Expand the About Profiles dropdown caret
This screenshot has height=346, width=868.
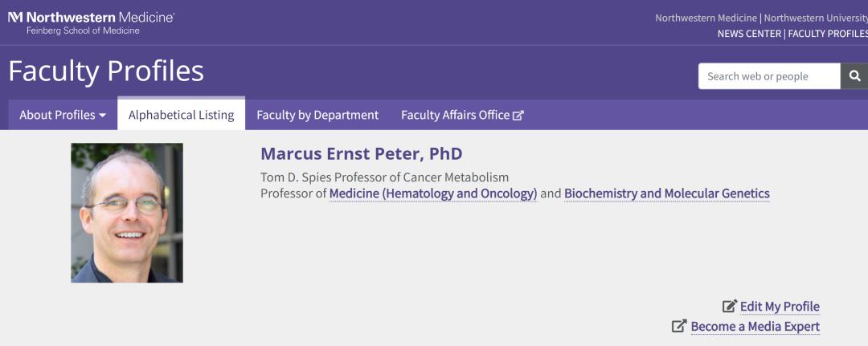tap(103, 116)
